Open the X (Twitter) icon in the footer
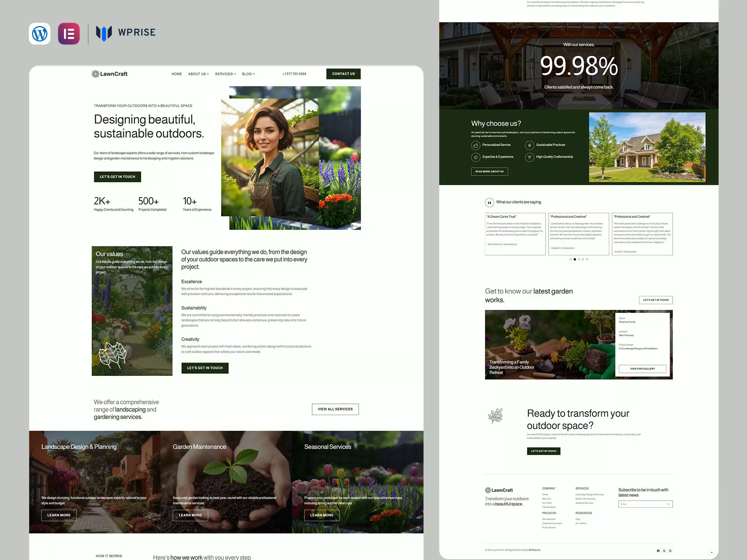This screenshot has width=747, height=560. (664, 551)
